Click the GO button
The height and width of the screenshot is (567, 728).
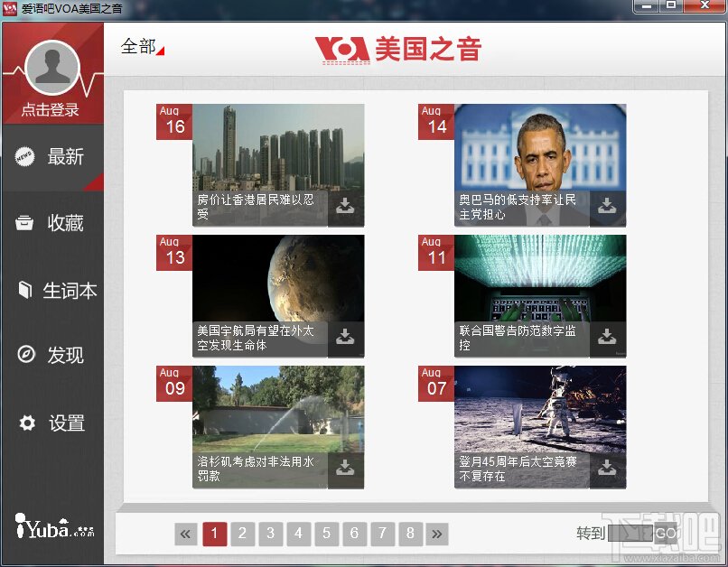[x=666, y=534]
